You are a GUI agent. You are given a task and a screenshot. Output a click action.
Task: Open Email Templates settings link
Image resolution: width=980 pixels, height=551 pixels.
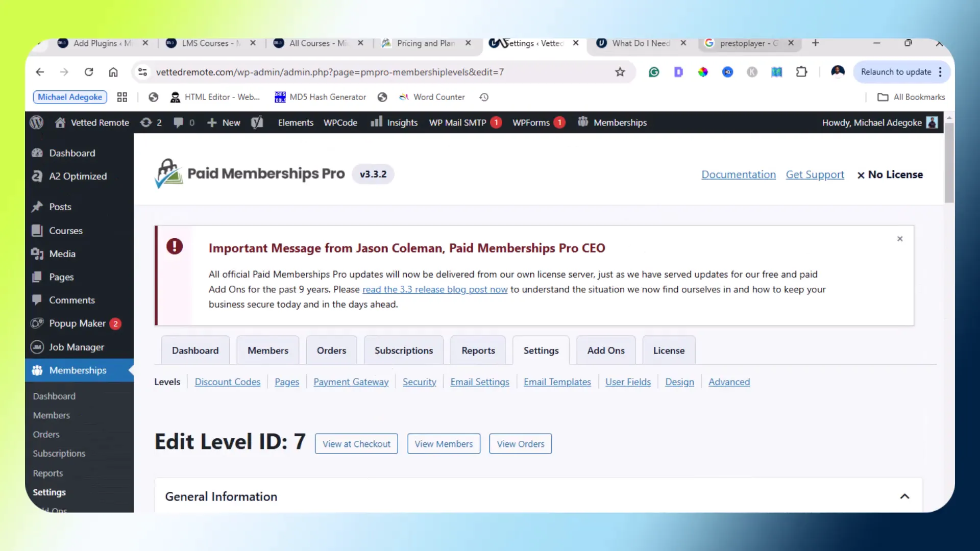pos(557,382)
